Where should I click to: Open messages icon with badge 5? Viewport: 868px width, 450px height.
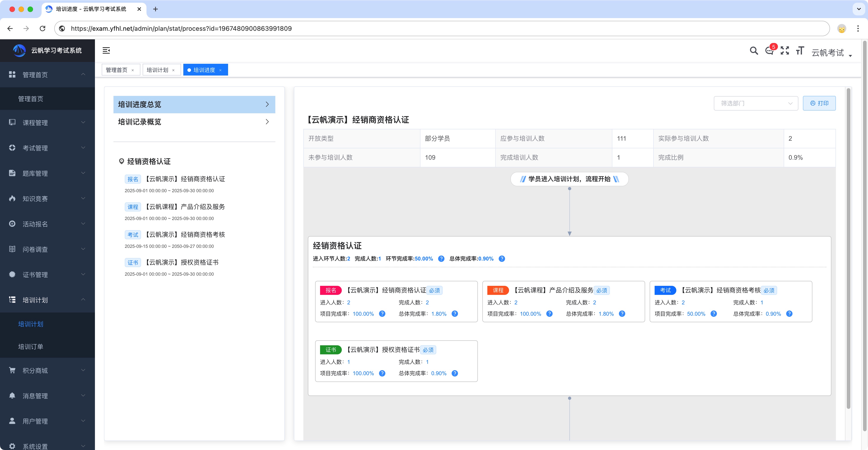[770, 51]
